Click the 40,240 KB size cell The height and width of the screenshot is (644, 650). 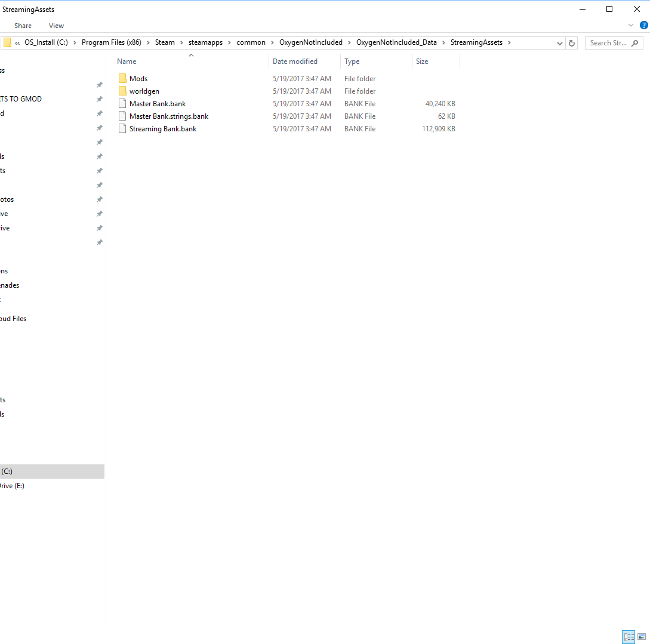pos(440,104)
